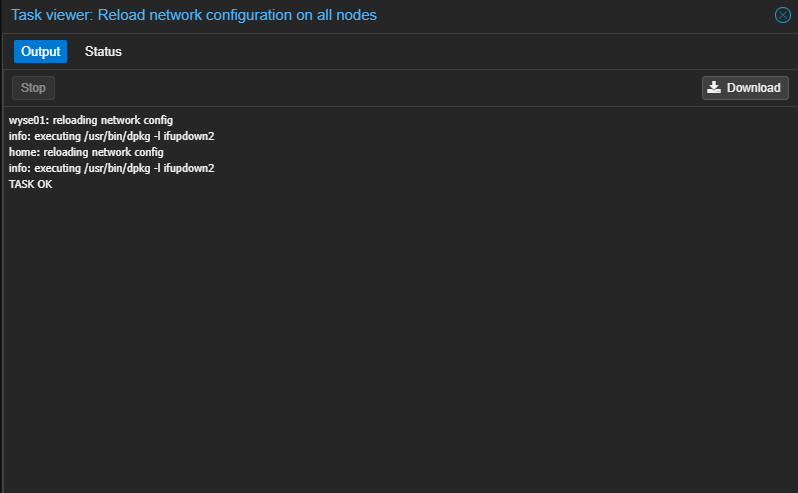Image resolution: width=798 pixels, height=493 pixels.
Task: Click the 'Reload network configuration on all nodes' title
Action: [x=237, y=15]
